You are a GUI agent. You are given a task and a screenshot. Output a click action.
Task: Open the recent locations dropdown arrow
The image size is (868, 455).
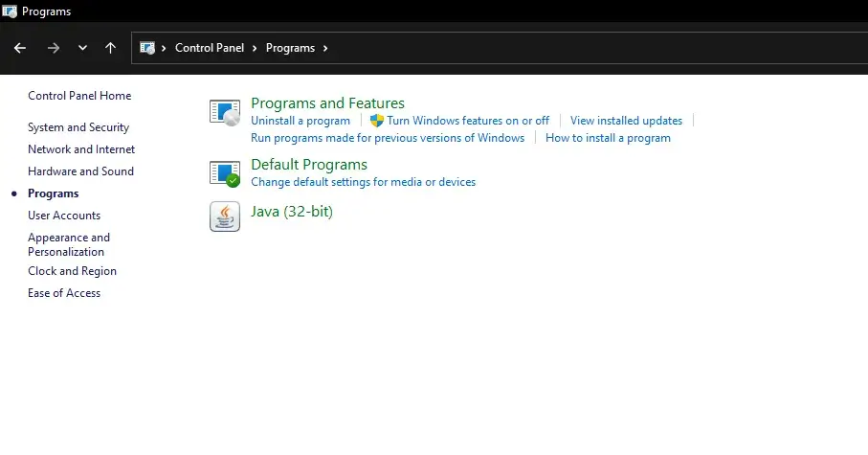click(x=82, y=48)
